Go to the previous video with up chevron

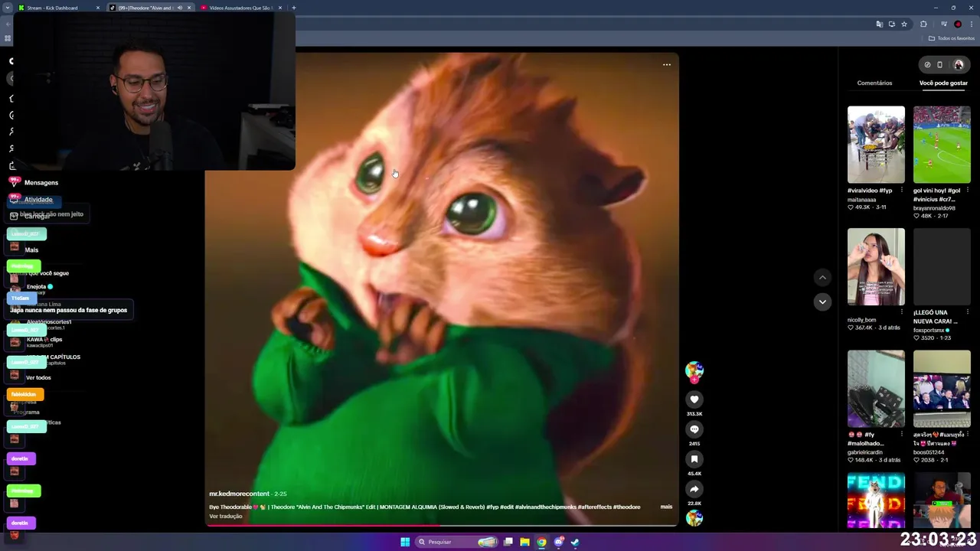click(x=822, y=277)
